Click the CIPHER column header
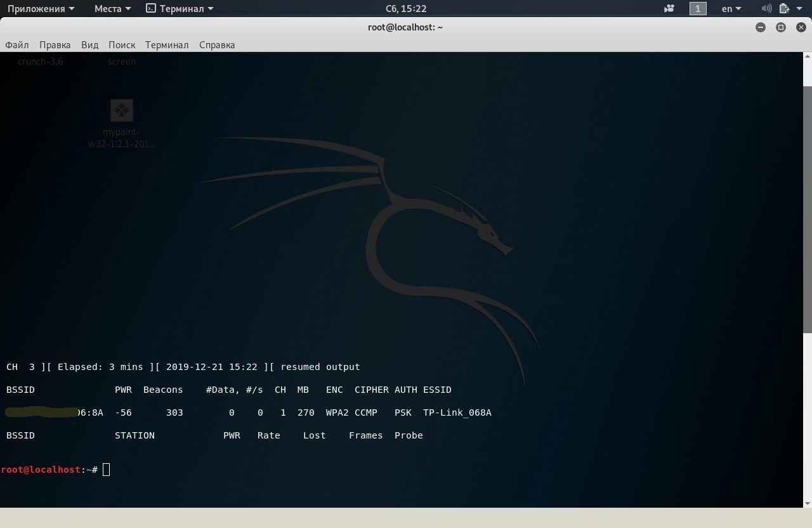Viewport: 812px width, 528px height. point(372,390)
